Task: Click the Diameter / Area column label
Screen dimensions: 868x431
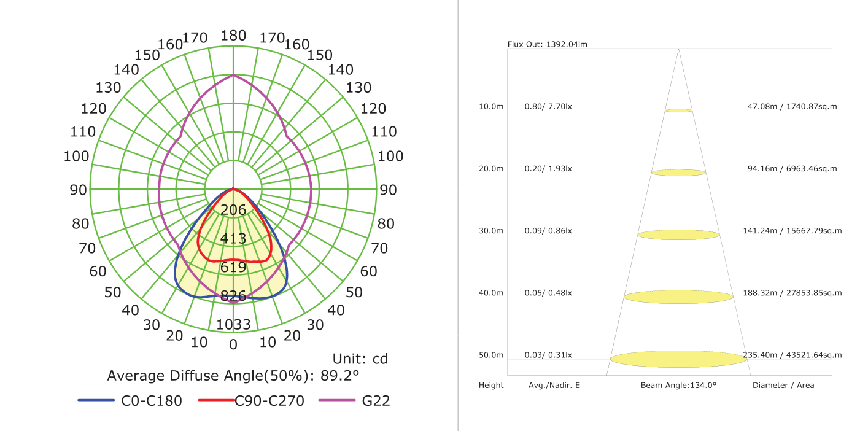Action: coord(783,386)
